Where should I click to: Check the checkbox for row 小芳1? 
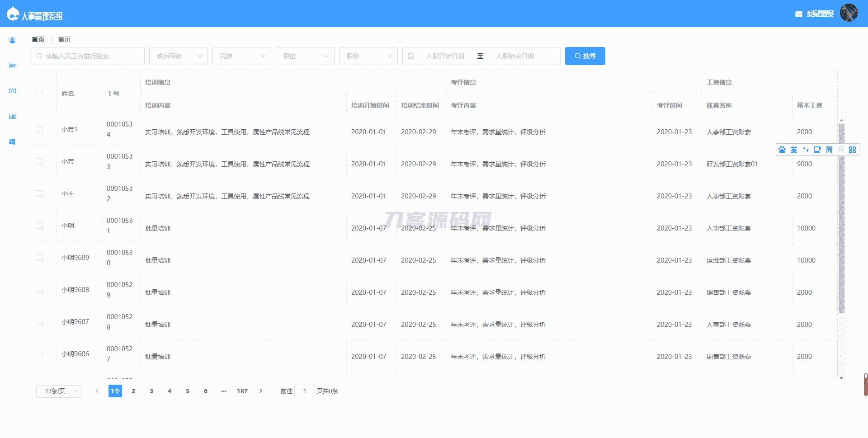point(40,129)
